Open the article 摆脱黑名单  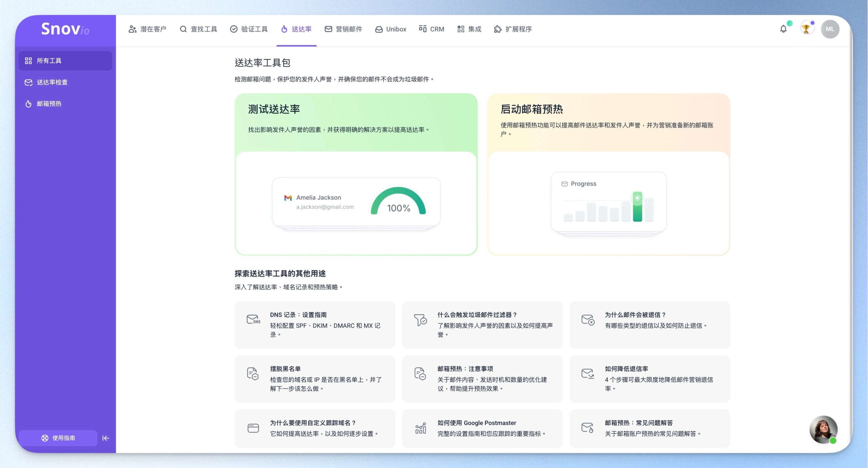point(315,379)
